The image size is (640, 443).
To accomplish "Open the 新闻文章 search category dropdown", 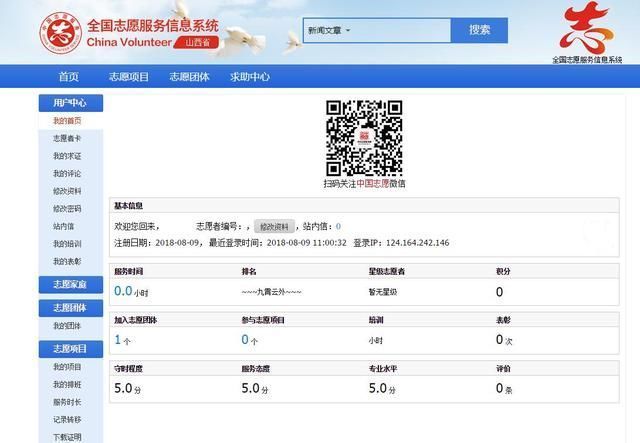I will [329, 30].
